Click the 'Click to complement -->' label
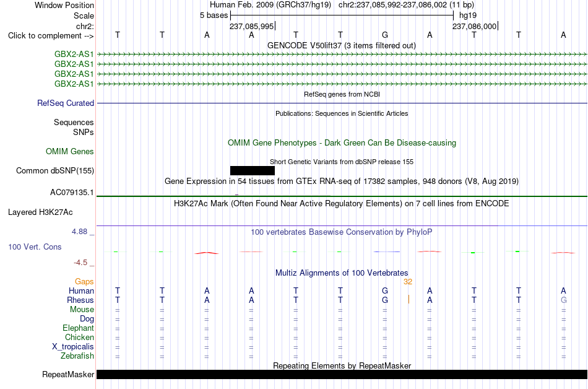The image size is (588, 389). click(x=51, y=36)
